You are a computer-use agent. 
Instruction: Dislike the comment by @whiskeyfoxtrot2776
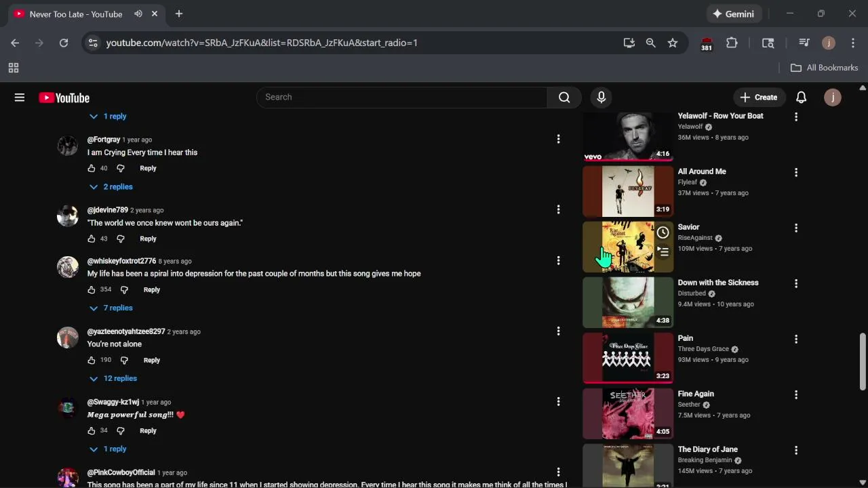(124, 289)
